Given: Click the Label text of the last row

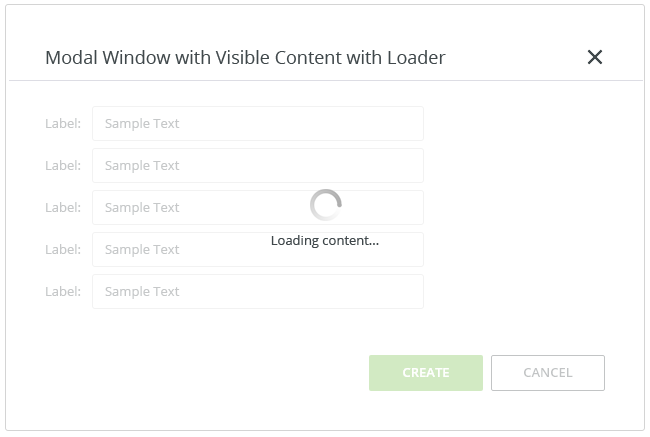Looking at the screenshot, I should [63, 291].
